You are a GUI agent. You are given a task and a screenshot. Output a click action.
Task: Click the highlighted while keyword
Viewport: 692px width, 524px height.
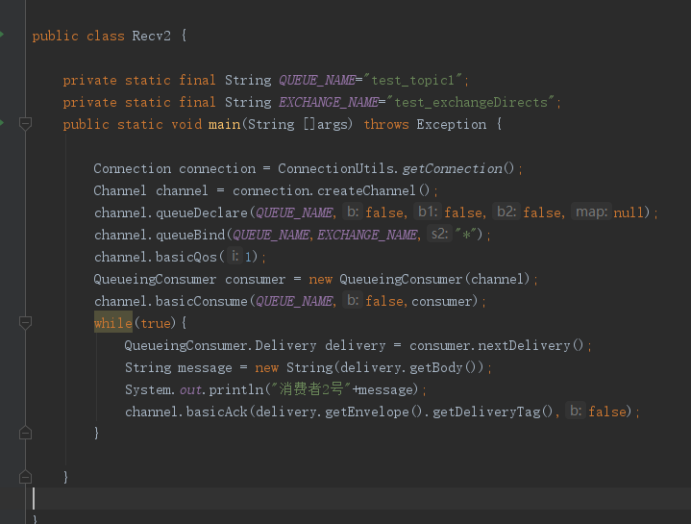(x=113, y=323)
